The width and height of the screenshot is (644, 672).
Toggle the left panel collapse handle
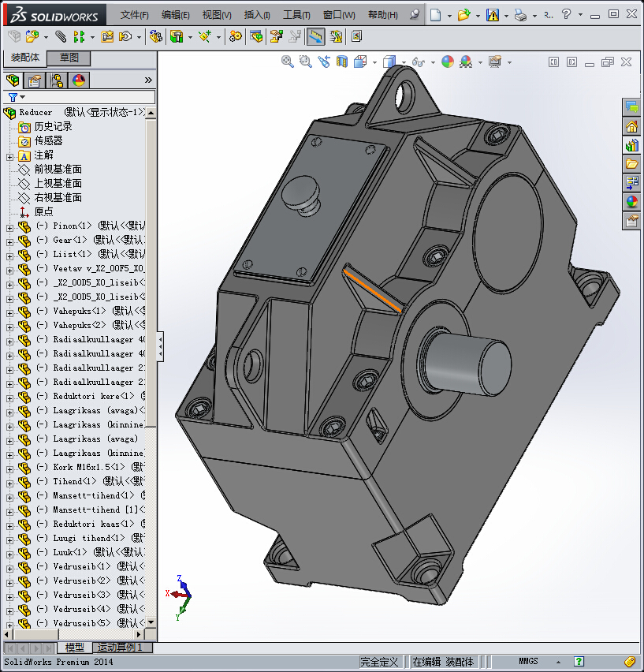(x=160, y=346)
